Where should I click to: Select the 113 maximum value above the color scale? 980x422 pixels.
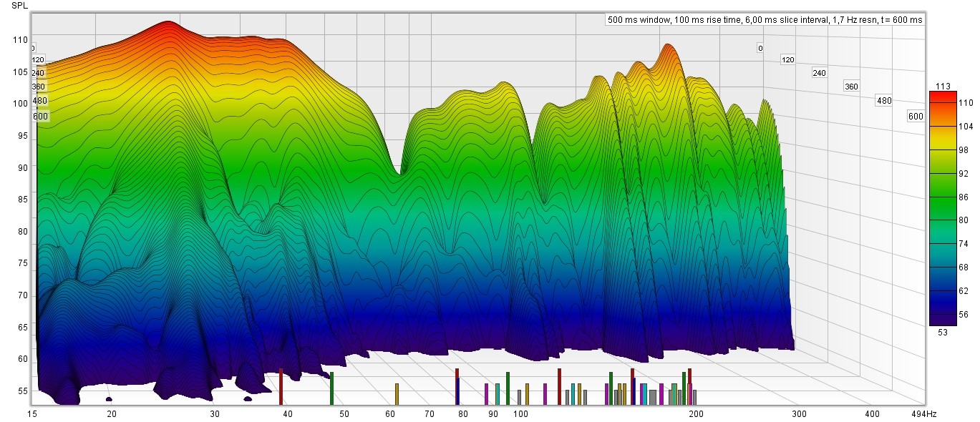click(x=943, y=87)
